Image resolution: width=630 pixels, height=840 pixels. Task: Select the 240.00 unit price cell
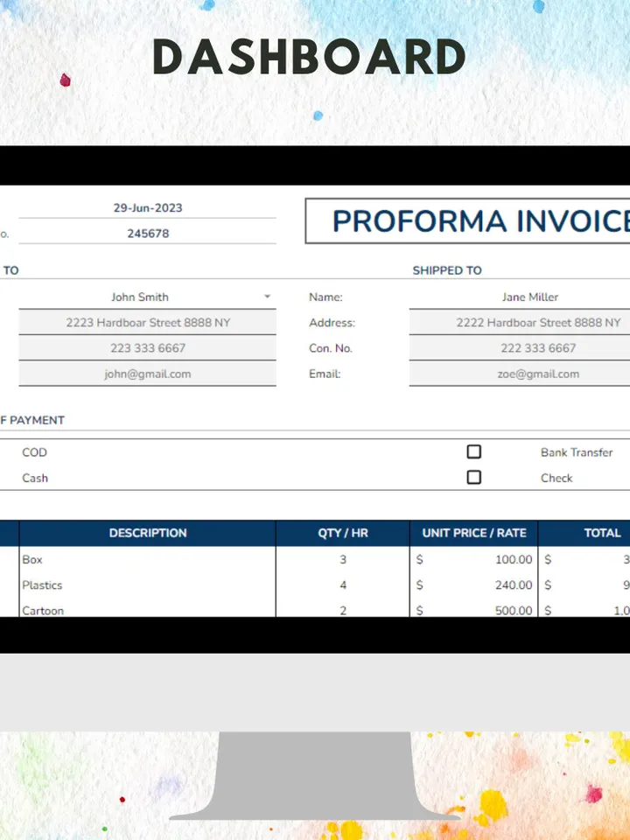tap(513, 585)
